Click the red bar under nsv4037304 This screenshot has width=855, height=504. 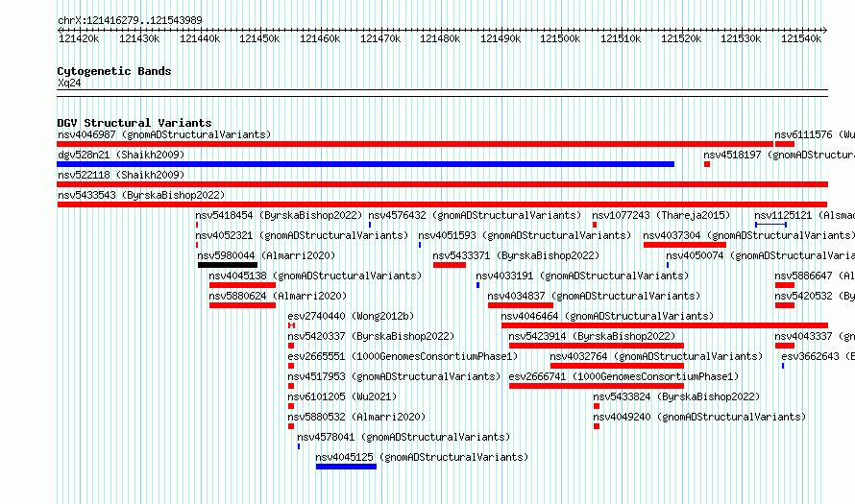(x=684, y=245)
